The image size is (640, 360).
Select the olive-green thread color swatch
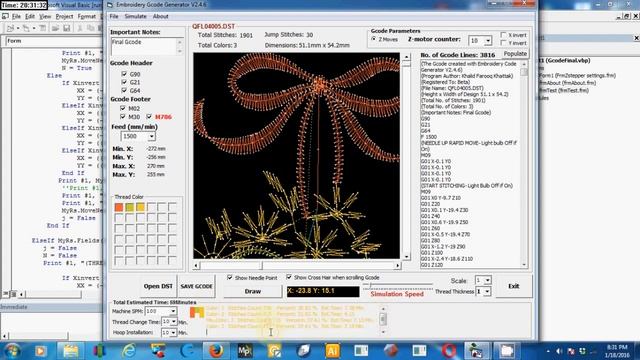(130, 207)
